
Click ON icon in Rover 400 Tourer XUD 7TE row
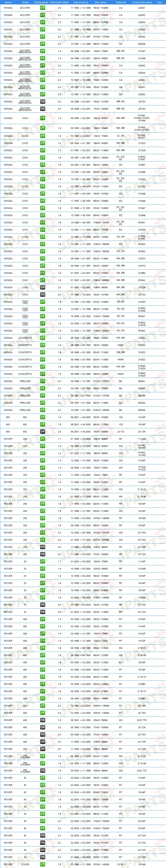(42, 771)
